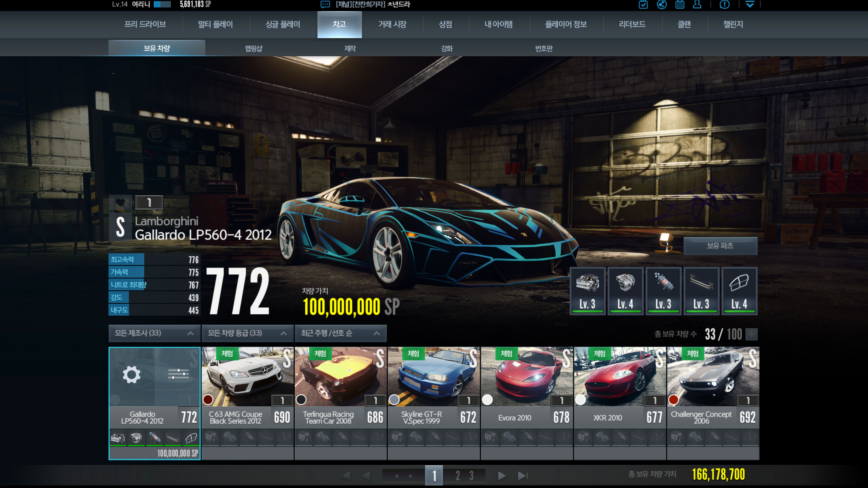Open the 모든 제조사 (33) dropdown

pos(154,333)
